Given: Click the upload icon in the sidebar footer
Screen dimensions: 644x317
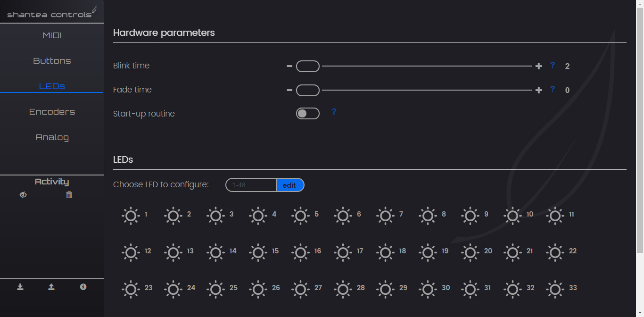Looking at the screenshot, I should pos(51,287).
